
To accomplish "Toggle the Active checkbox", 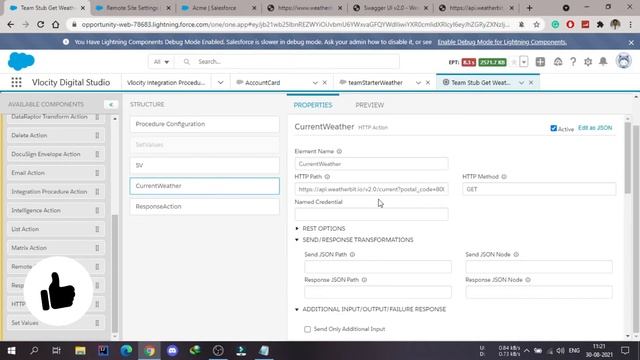I will pos(553,128).
